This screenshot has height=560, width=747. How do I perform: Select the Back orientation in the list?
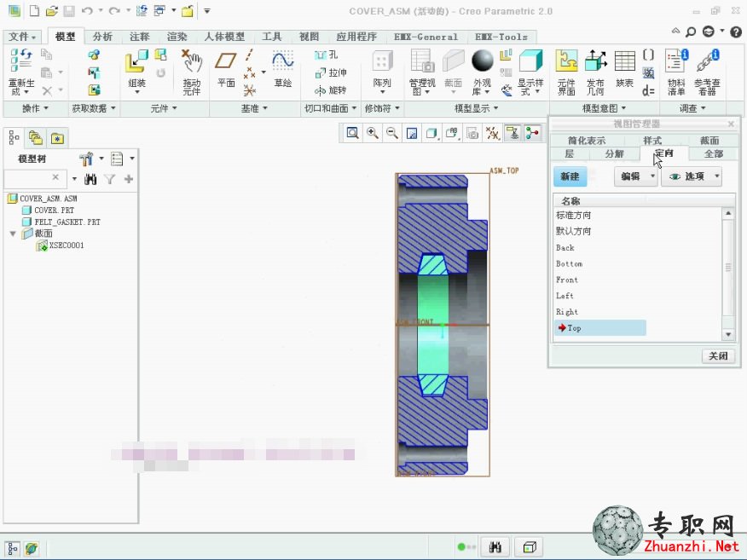[565, 248]
